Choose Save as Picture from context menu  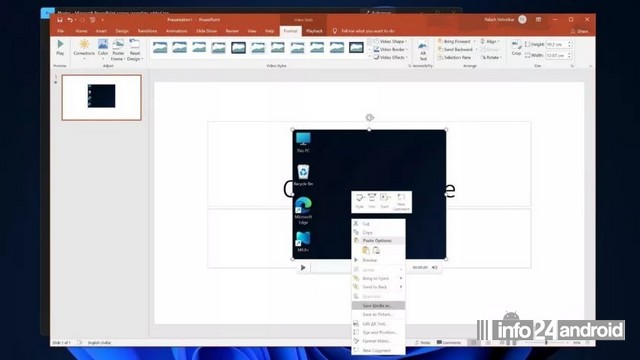(378, 314)
